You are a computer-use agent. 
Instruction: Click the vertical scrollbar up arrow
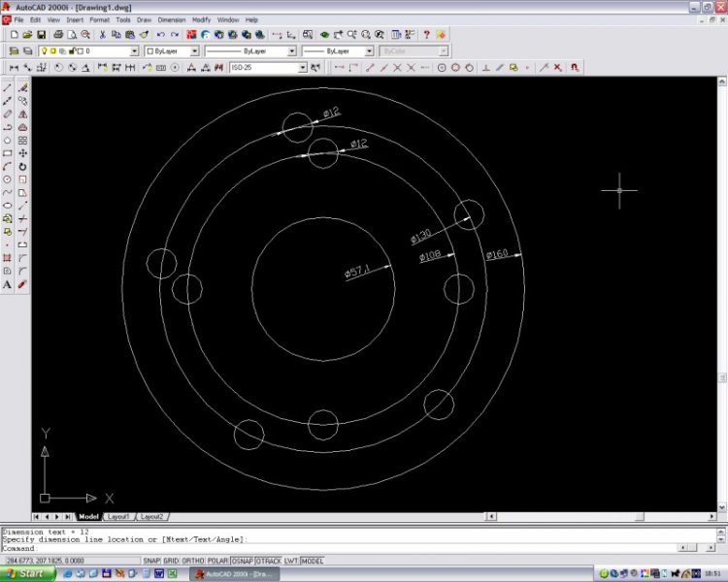point(722,81)
